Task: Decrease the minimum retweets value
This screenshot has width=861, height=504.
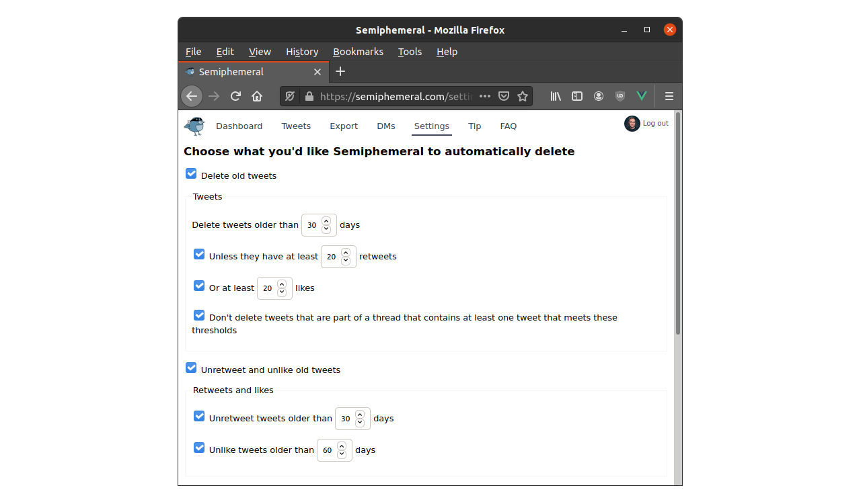Action: pyautogui.click(x=346, y=261)
